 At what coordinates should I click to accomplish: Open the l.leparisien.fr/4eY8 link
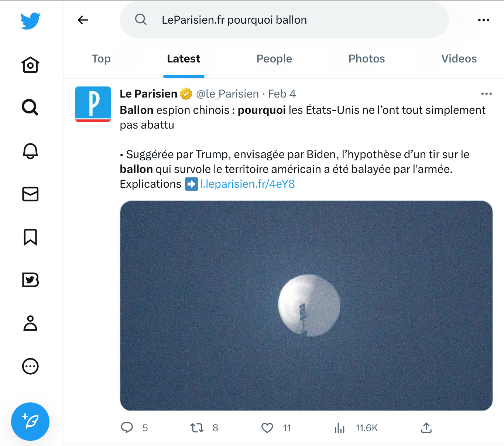[x=247, y=184]
